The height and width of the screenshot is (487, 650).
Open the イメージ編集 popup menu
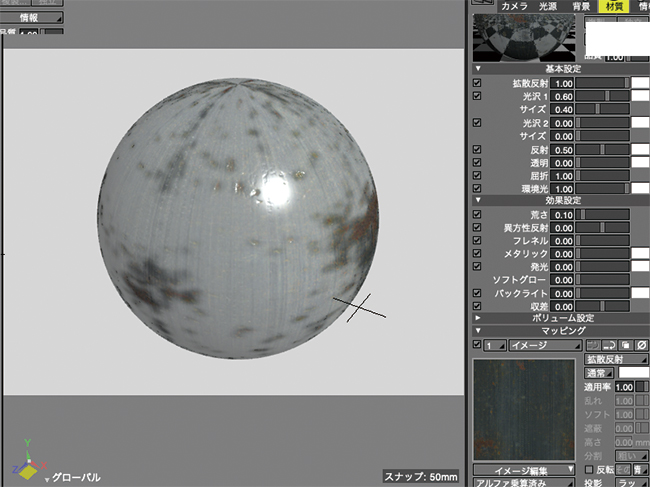click(524, 470)
